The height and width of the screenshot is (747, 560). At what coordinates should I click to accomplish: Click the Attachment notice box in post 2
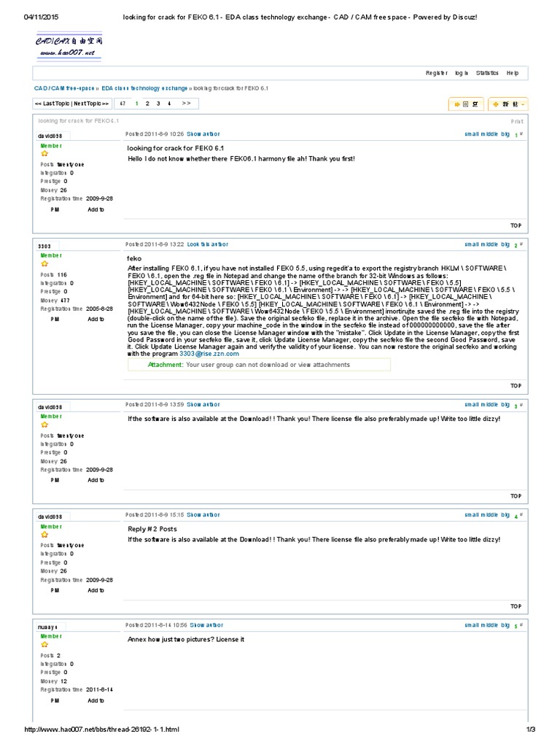[x=259, y=365]
